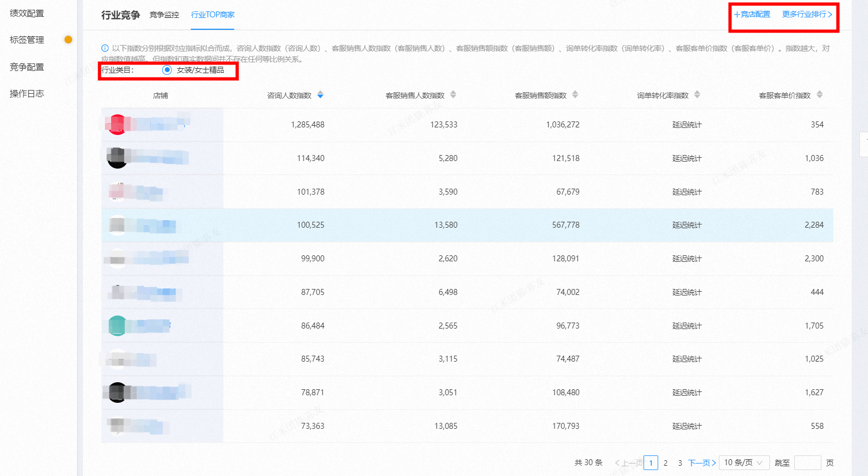
Task: Switch to 行业TOP商家 tab
Action: click(x=213, y=15)
